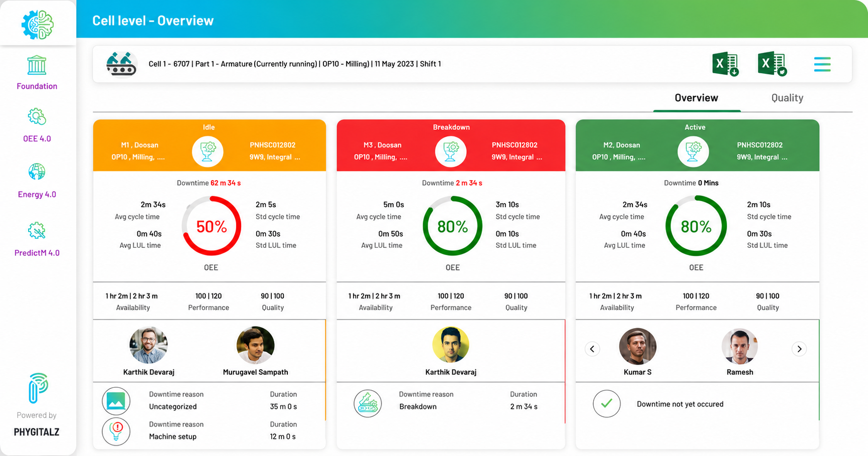Image resolution: width=868 pixels, height=456 pixels.
Task: Click the M2 Doosan machine award icon
Action: click(x=693, y=151)
